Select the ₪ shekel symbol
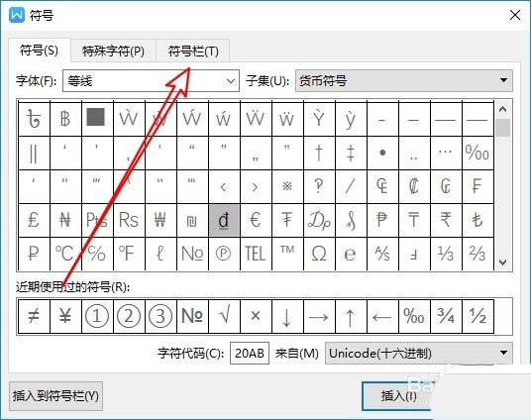531x420 pixels. 192,220
